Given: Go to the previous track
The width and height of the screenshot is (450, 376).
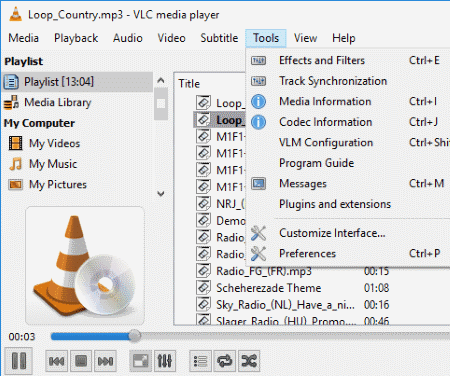Looking at the screenshot, I should 56,361.
